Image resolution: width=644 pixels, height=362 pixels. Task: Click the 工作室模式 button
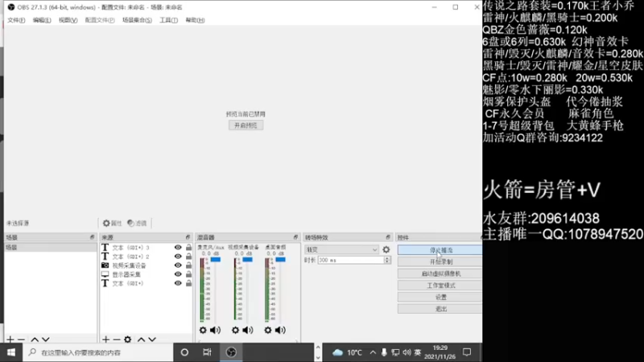(440, 286)
